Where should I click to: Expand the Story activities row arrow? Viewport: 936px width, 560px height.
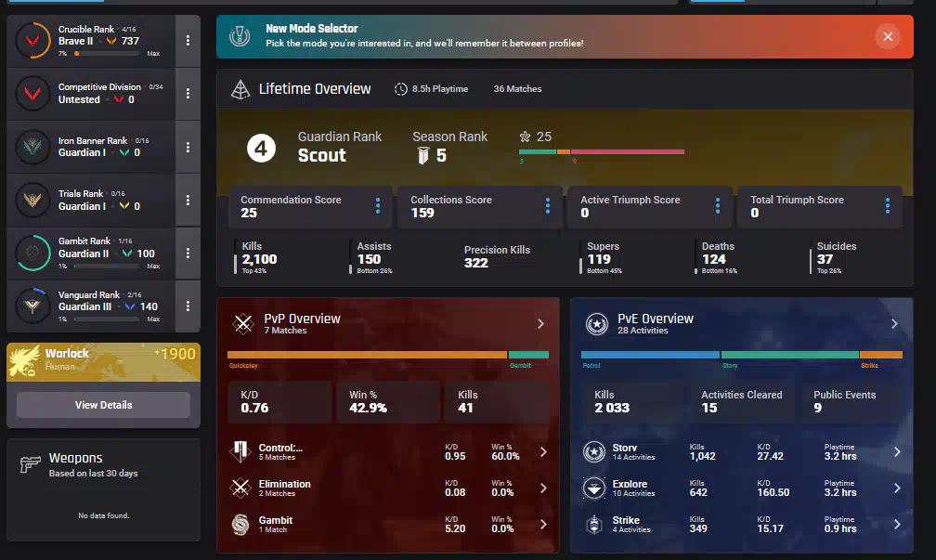897,452
